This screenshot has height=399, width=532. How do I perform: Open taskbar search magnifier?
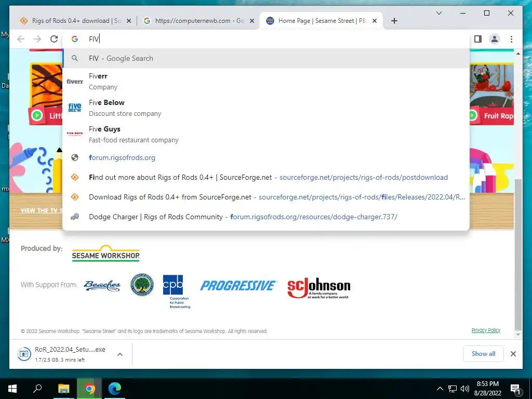point(37,389)
